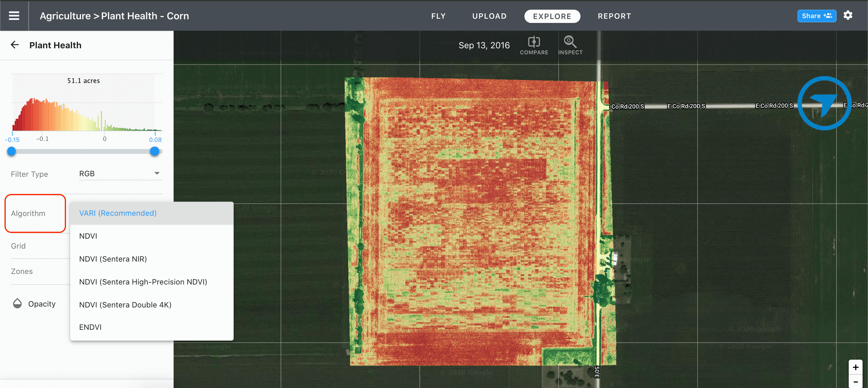868x388 pixels.
Task: Go back using the Plant Health arrow
Action: tap(14, 45)
